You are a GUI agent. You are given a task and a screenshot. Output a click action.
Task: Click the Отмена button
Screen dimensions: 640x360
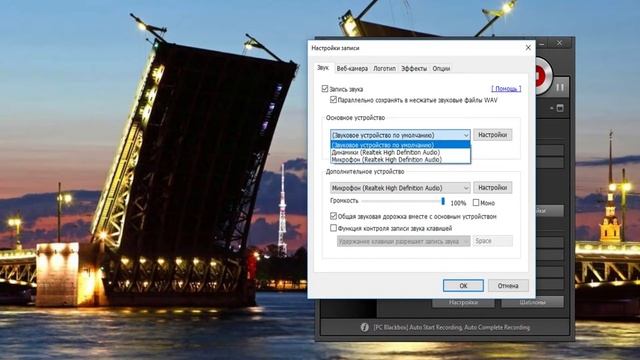tap(508, 286)
